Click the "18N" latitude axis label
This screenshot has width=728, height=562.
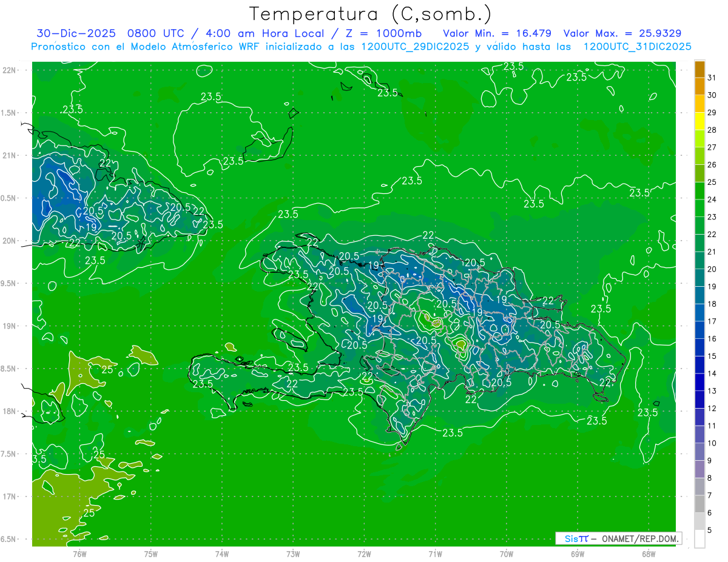click(10, 411)
